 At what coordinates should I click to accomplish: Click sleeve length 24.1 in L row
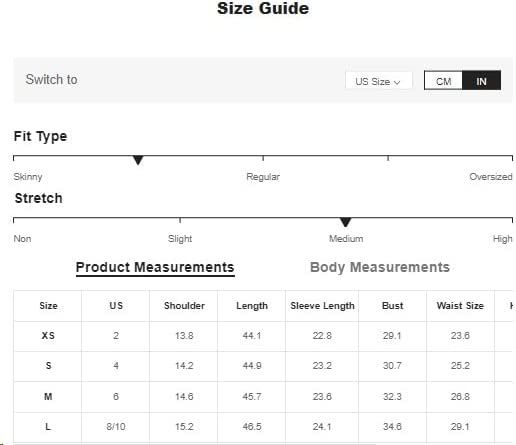[x=322, y=426]
